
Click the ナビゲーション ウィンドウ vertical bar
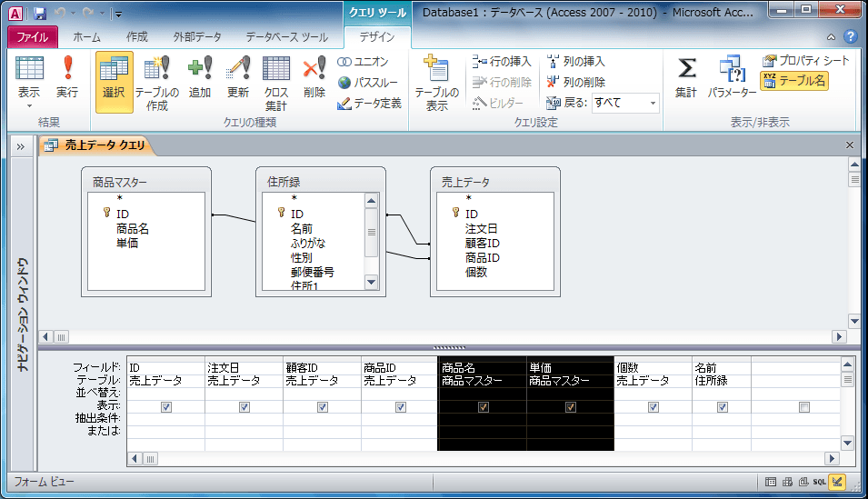[x=22, y=314]
